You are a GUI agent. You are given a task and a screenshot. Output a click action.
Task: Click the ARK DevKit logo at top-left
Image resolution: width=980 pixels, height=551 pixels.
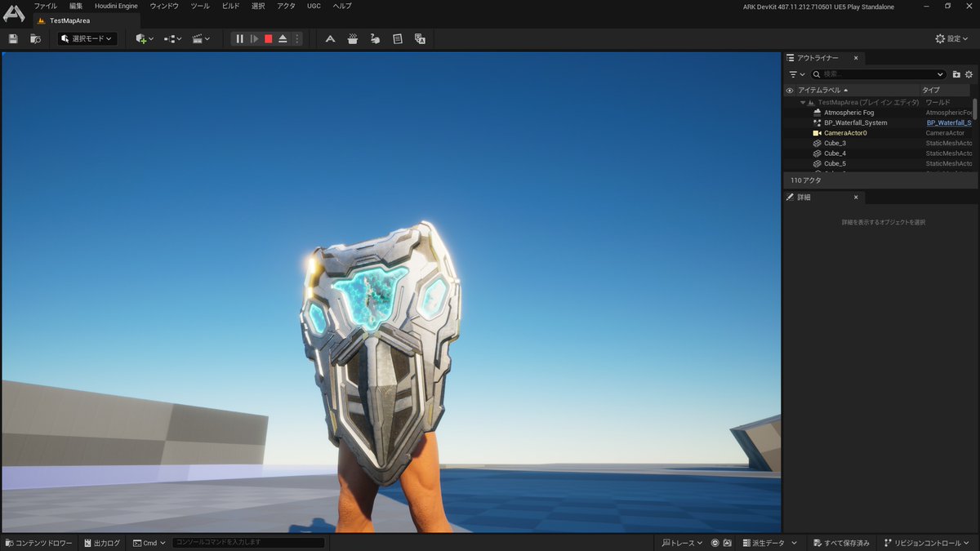[14, 13]
